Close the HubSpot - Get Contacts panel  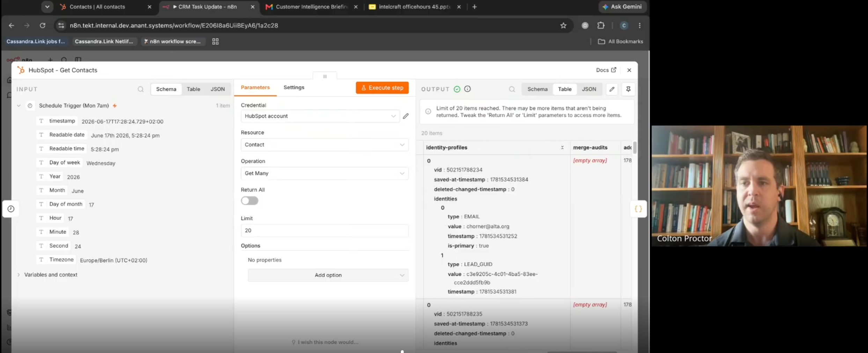point(629,70)
